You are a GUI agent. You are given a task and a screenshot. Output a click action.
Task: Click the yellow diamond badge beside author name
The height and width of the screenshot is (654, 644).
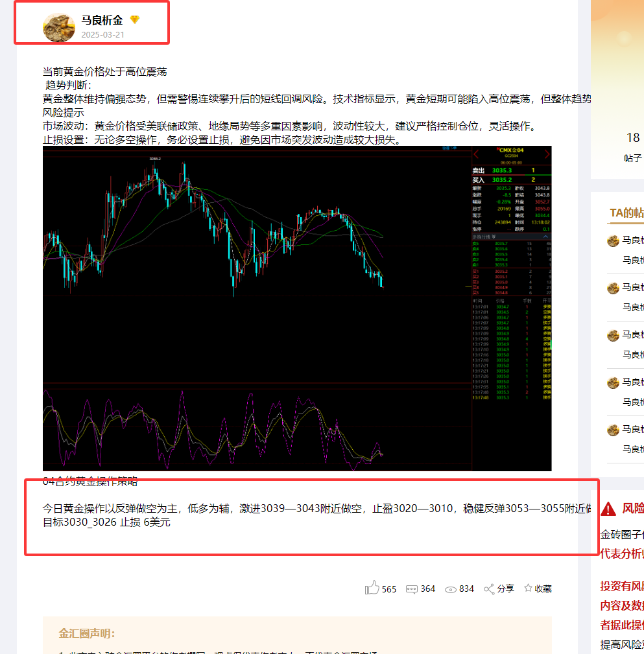pos(135,19)
